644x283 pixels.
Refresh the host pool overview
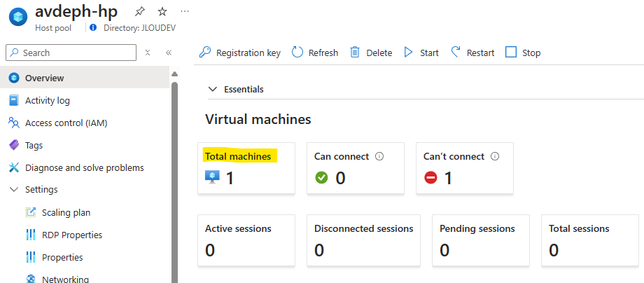(x=315, y=53)
